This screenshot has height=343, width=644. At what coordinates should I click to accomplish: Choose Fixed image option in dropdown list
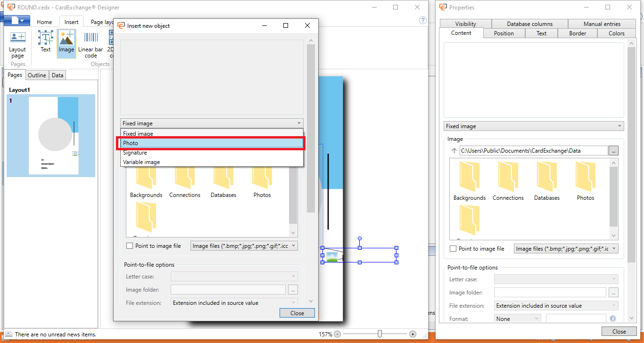[x=212, y=134]
